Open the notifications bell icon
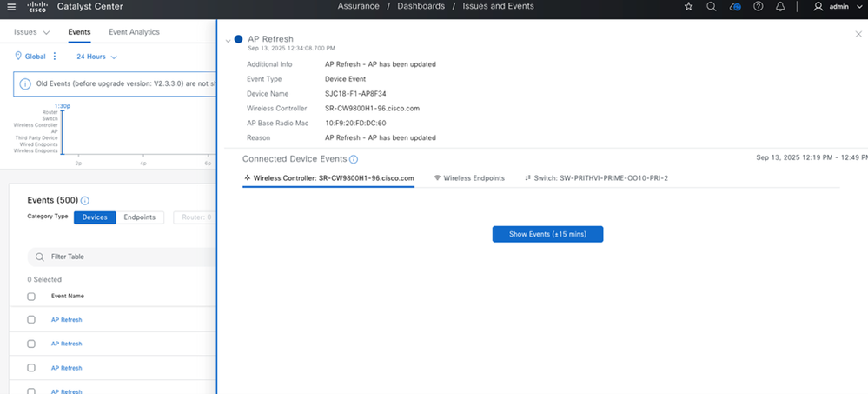This screenshot has width=868, height=394. click(780, 7)
